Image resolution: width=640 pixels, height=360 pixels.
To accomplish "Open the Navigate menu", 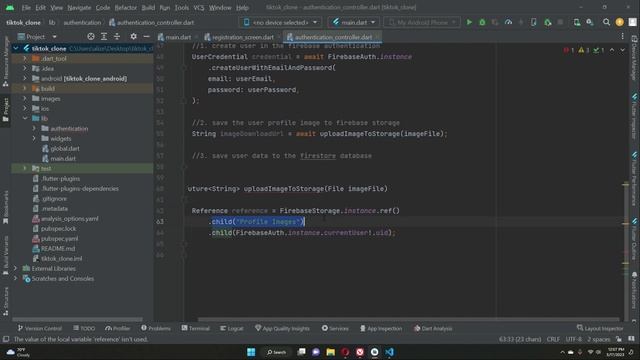I will (x=79, y=8).
